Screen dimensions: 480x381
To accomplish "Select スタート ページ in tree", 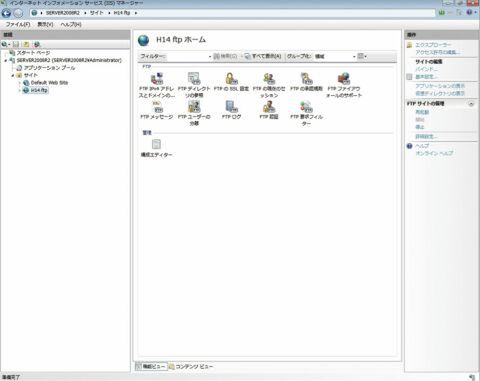I will pyautogui.click(x=33, y=53).
